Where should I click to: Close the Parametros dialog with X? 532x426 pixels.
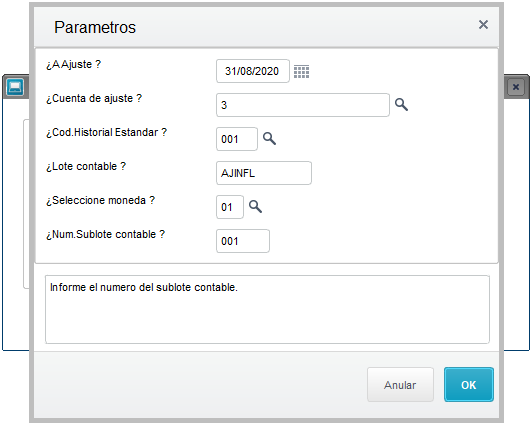(483, 24)
